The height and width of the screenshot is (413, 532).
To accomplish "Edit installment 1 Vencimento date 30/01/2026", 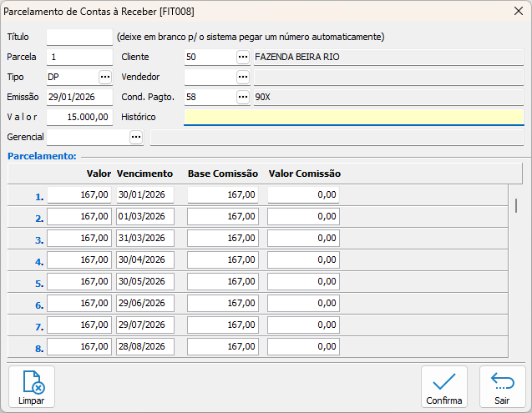I will [x=145, y=194].
